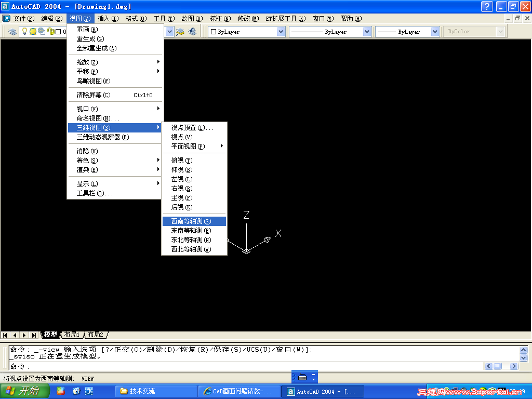
Task: Select 后视(K) back view
Action: point(194,207)
